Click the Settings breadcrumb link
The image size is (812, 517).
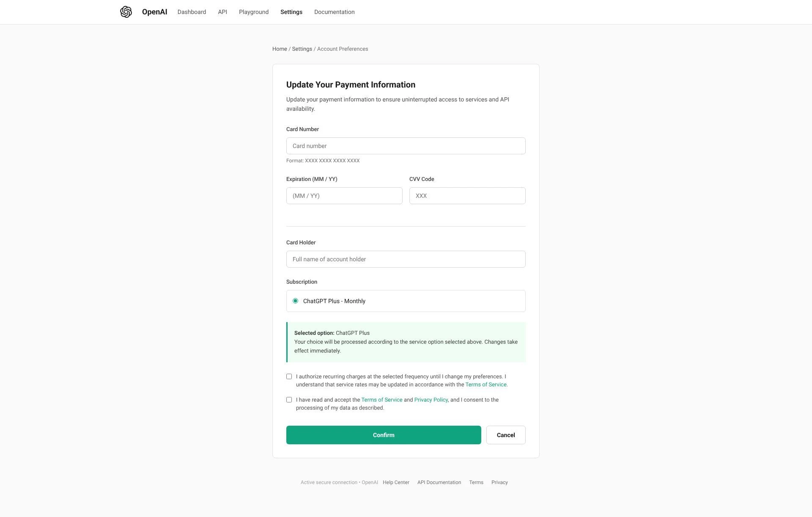point(302,49)
